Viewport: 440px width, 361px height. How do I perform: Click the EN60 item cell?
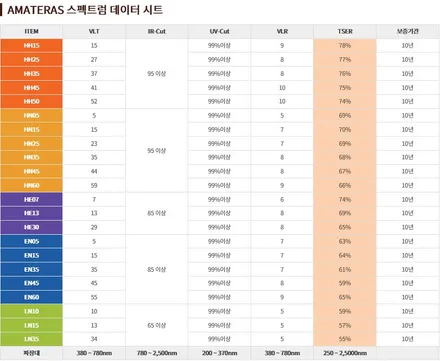click(x=31, y=297)
